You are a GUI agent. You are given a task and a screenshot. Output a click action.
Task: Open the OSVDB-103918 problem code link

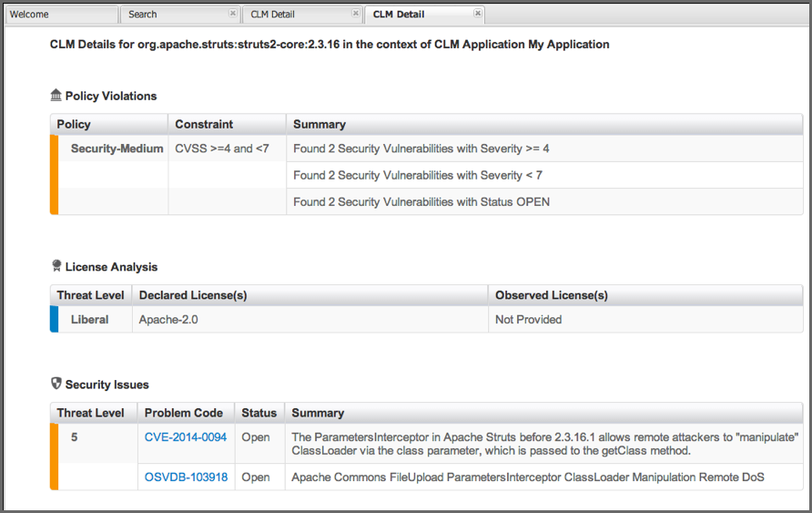tap(186, 477)
